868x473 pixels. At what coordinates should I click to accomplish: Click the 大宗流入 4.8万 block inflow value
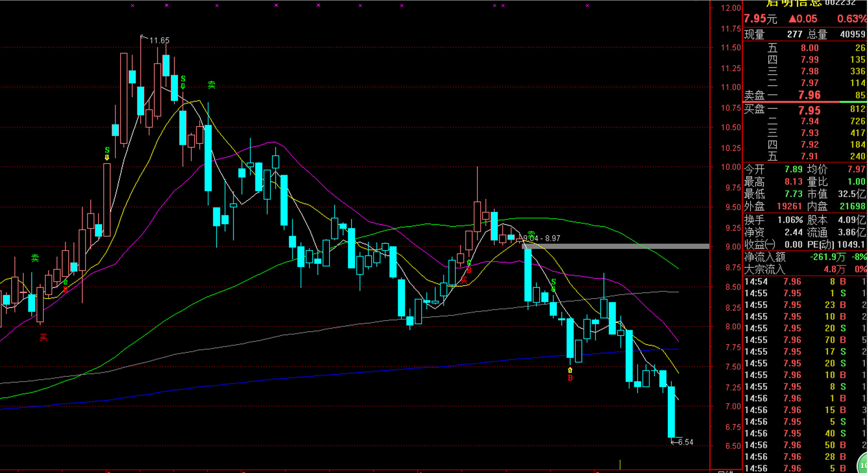tap(835, 270)
